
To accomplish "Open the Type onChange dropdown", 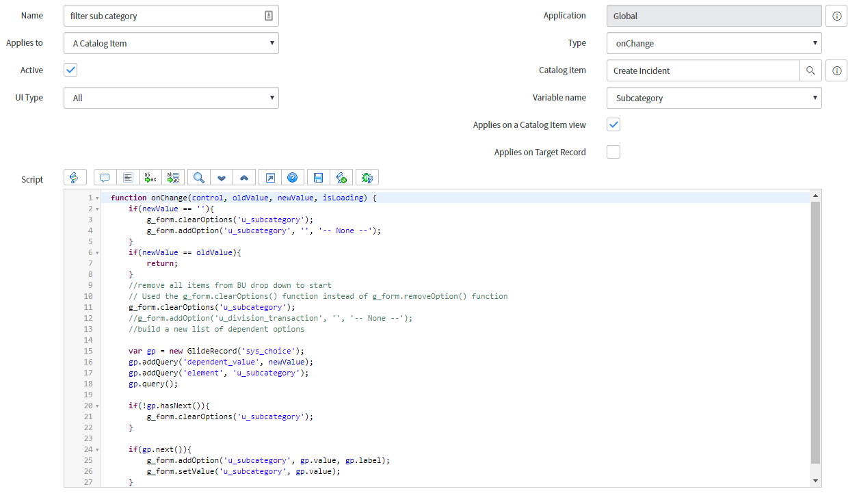I will click(x=713, y=43).
